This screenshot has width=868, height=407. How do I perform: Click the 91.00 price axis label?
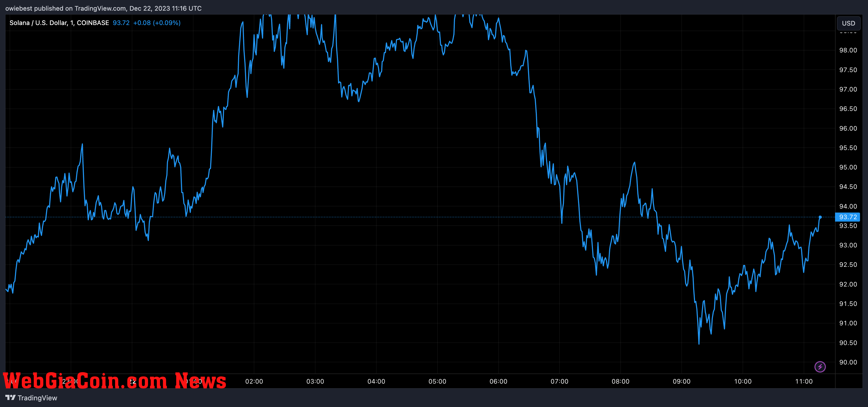pyautogui.click(x=848, y=323)
